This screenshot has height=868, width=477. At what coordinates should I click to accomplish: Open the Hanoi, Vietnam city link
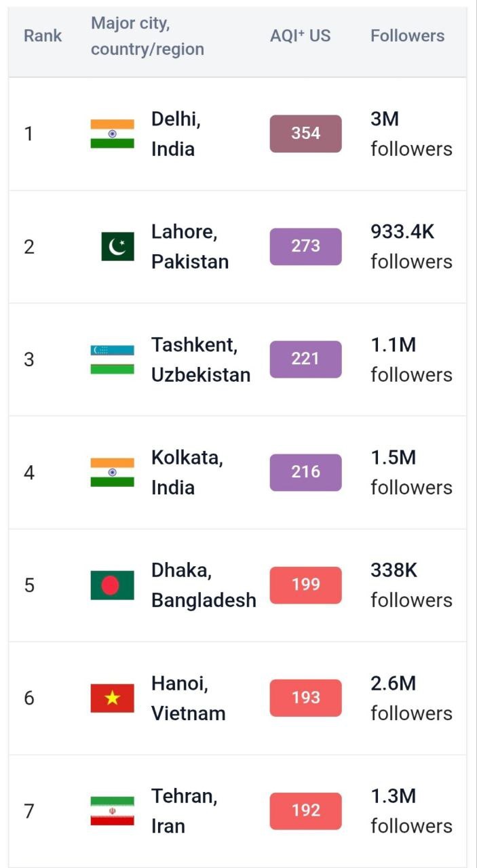[x=188, y=698]
